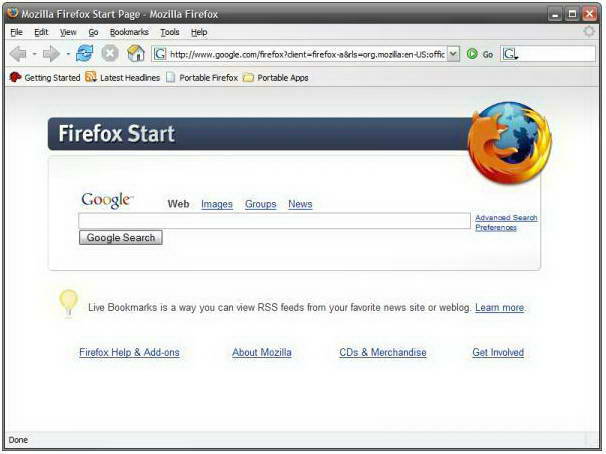Click the Google Search button
This screenshot has width=606, height=454.
121,237
